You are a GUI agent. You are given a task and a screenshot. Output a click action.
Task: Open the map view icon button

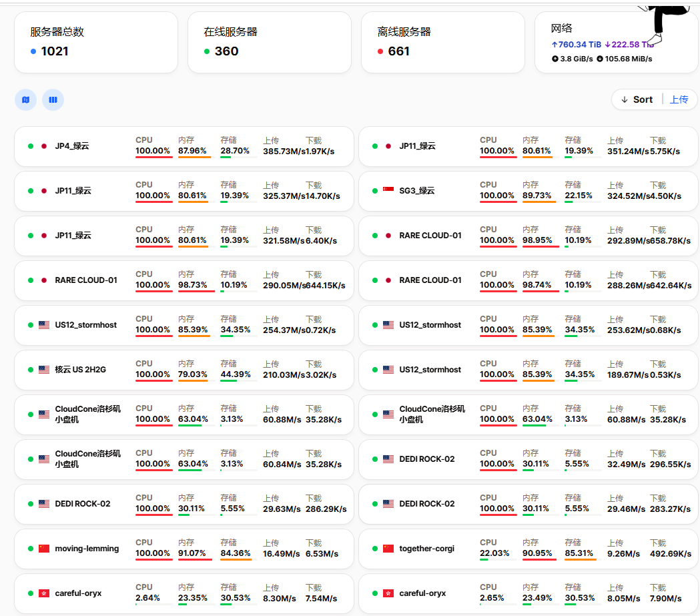pos(26,100)
